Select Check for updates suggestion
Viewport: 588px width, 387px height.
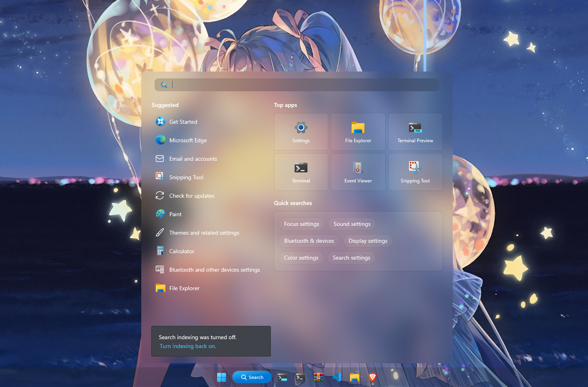pos(207,196)
